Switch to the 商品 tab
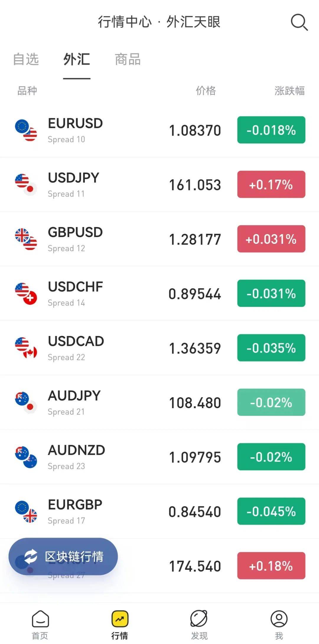This screenshot has height=644, width=319. [x=128, y=59]
